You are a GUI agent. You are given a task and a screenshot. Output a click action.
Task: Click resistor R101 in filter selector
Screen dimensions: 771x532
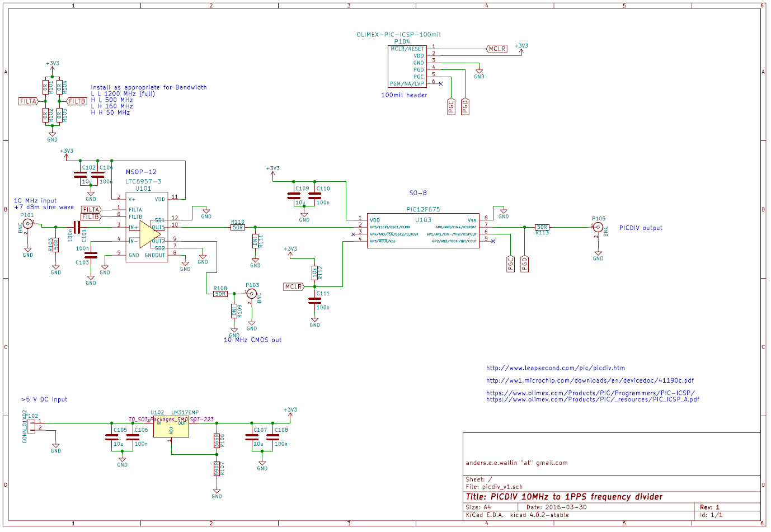(46, 87)
